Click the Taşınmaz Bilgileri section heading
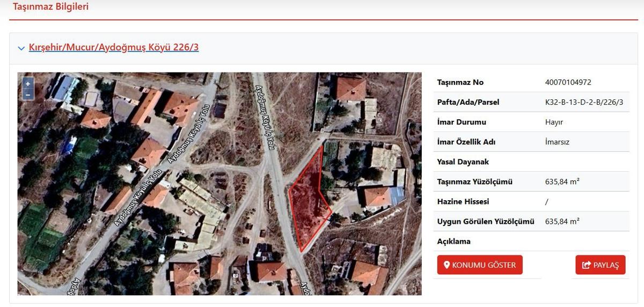 coord(50,7)
